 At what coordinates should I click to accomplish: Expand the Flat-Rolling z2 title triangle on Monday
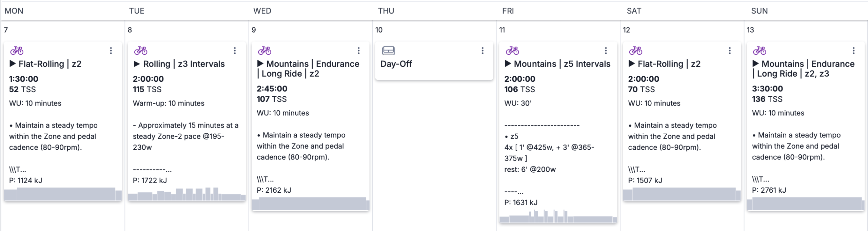13,63
